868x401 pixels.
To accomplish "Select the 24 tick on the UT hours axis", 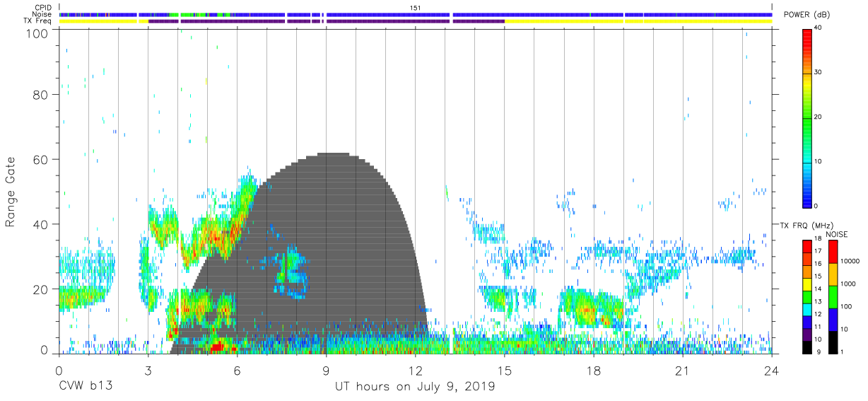I will click(772, 370).
